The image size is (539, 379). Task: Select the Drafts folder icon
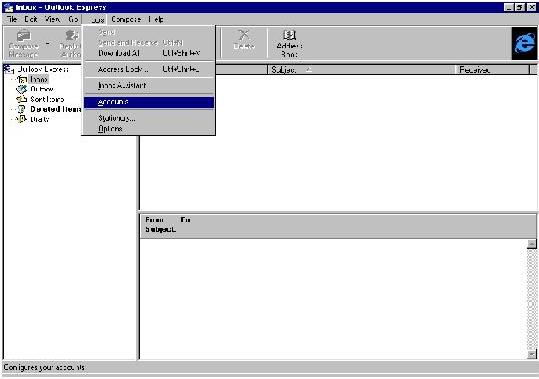[21, 119]
